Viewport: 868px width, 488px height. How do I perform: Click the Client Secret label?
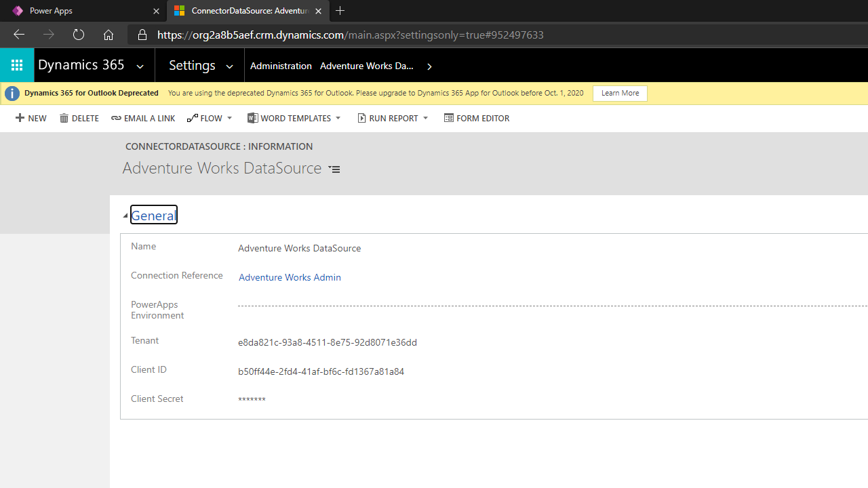(x=157, y=399)
